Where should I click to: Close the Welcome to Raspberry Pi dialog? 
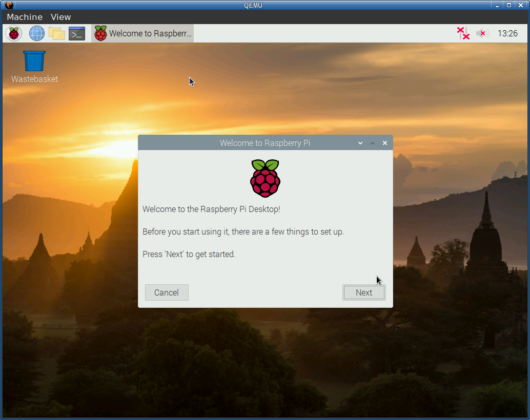pyautogui.click(x=384, y=143)
